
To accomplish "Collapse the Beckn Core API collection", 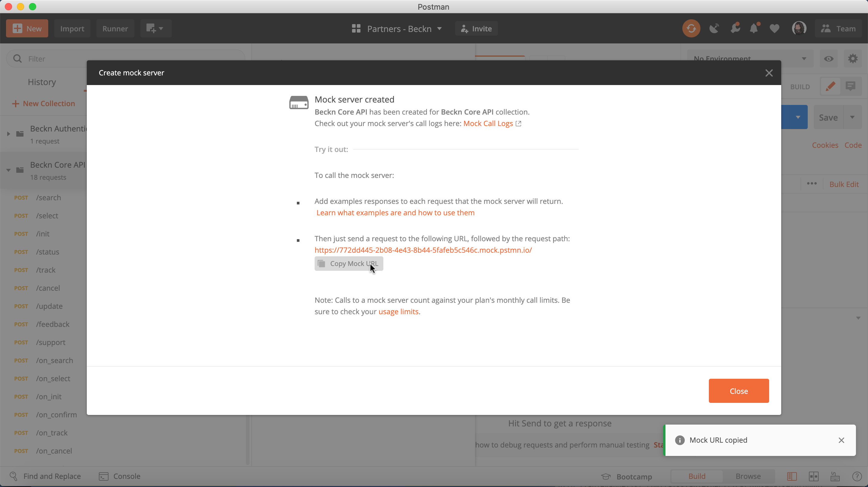I will tap(9, 170).
